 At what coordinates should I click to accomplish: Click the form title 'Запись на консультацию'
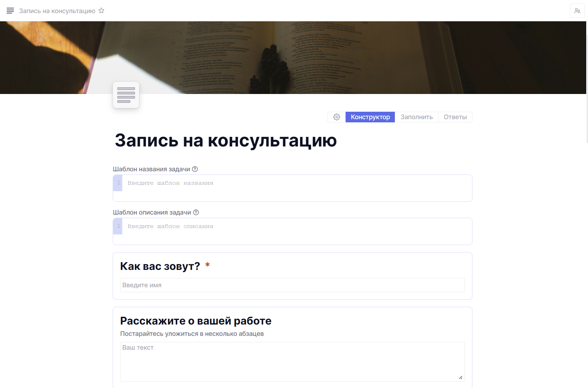(225, 140)
